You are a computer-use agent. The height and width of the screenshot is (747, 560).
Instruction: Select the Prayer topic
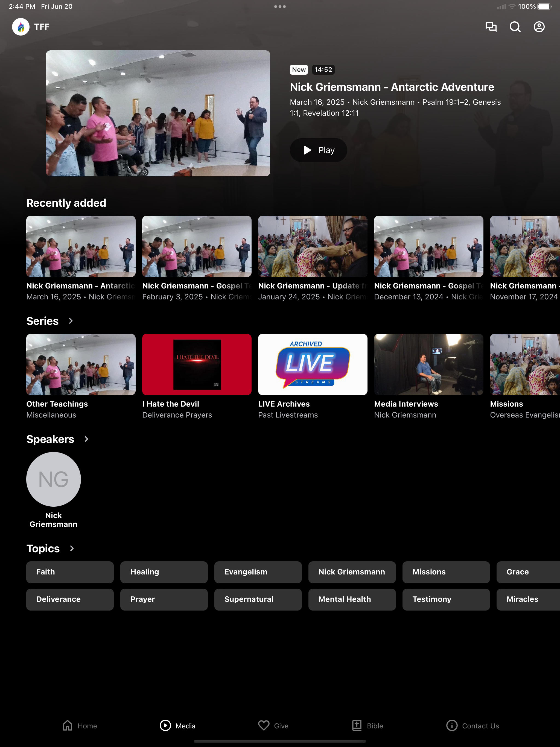click(164, 599)
